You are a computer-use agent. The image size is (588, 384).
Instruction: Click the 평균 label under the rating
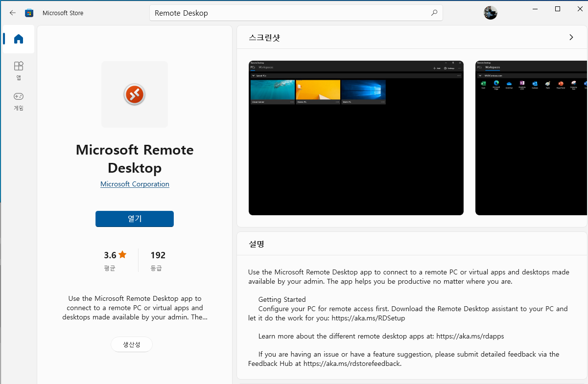pos(110,269)
